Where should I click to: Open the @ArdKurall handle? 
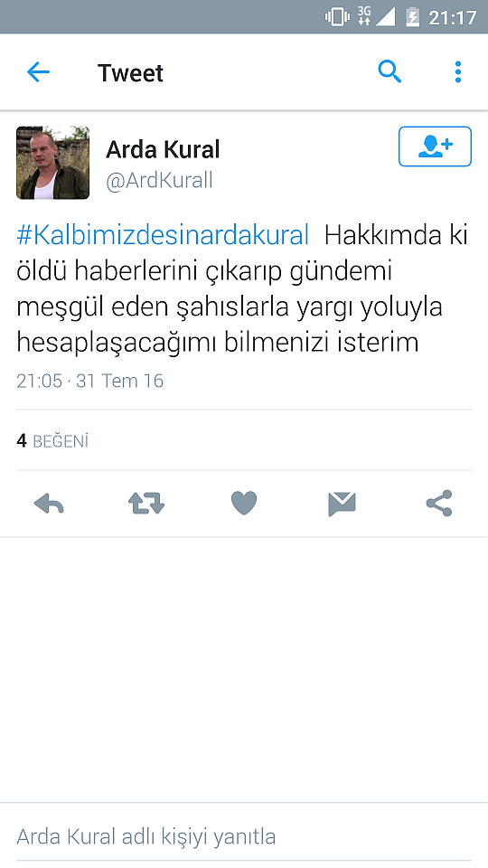[159, 181]
